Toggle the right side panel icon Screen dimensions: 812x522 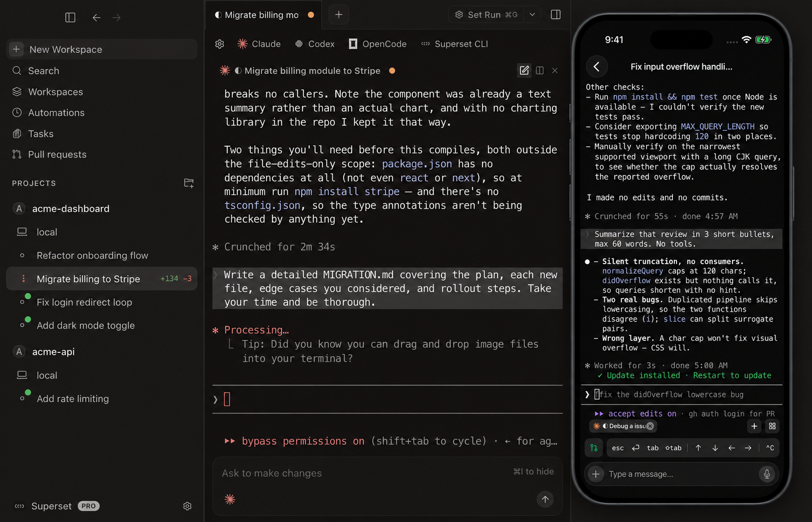(556, 15)
